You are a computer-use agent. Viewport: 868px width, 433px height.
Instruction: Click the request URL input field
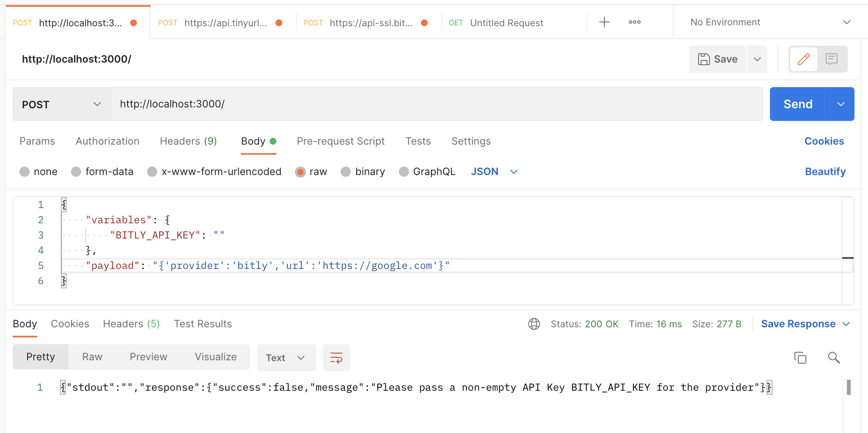pos(435,104)
